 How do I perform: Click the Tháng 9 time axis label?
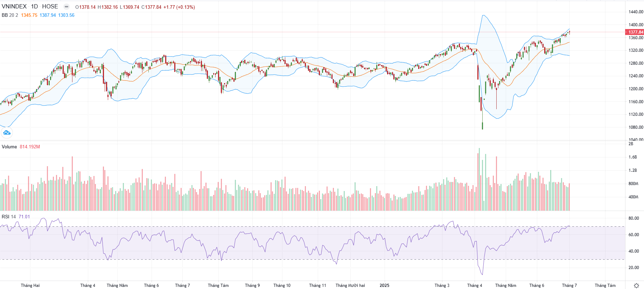(x=252, y=286)
